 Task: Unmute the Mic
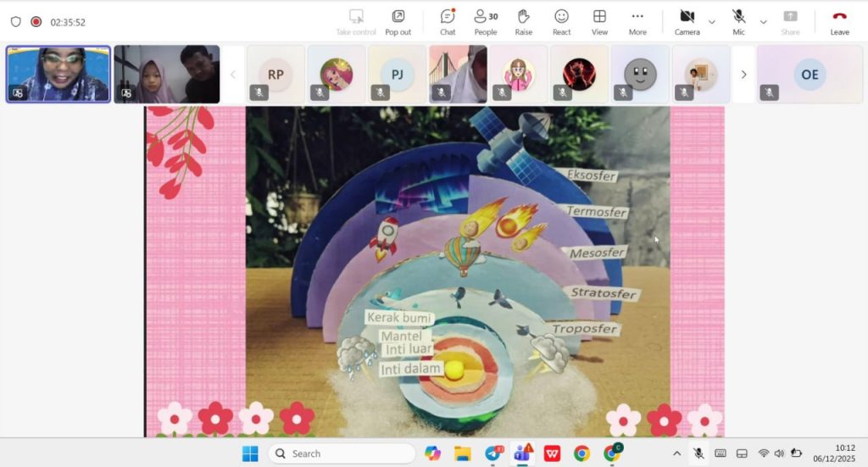pyautogui.click(x=738, y=21)
